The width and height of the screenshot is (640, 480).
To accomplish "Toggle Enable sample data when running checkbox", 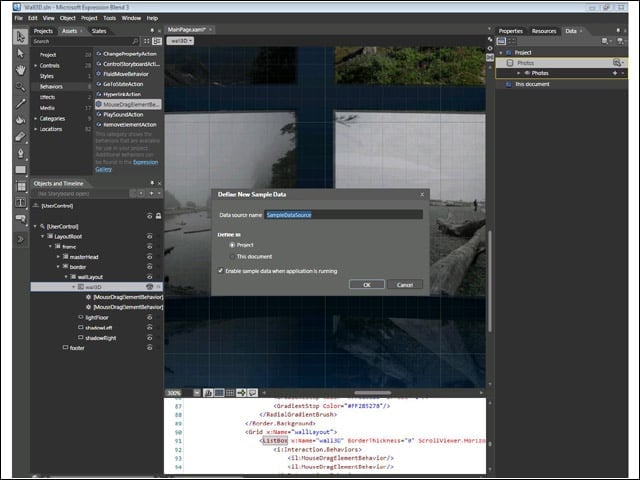I will point(221,271).
